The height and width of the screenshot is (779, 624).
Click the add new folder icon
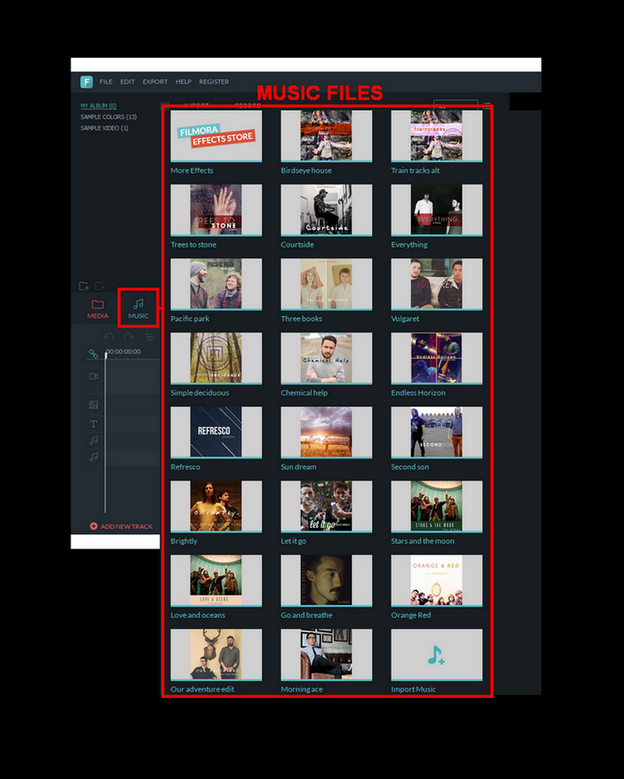click(x=84, y=286)
